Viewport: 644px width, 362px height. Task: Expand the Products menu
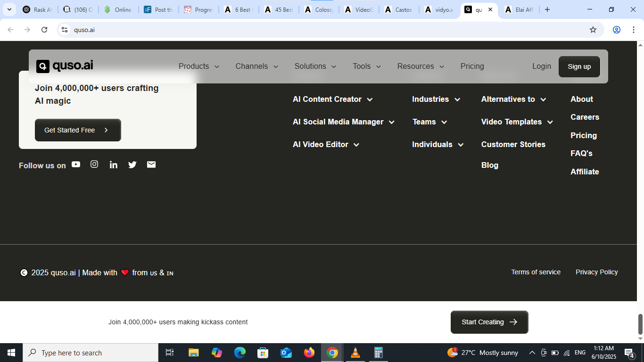199,66
